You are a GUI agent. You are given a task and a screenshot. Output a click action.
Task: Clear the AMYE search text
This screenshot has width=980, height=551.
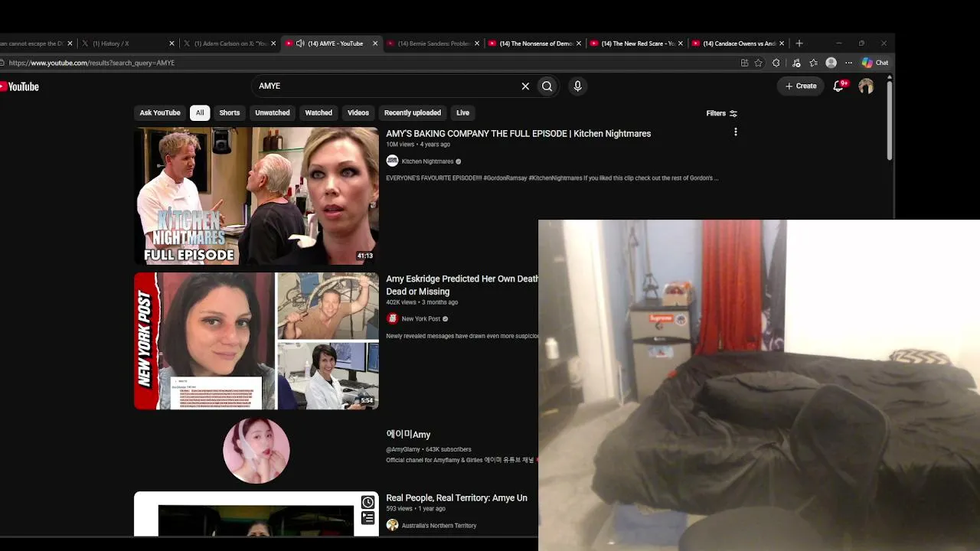pos(525,86)
